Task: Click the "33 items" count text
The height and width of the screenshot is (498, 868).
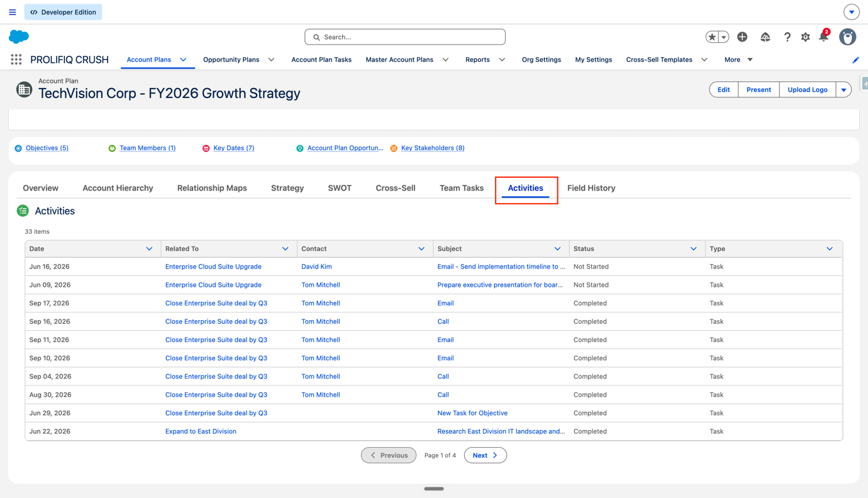Action: (37, 231)
